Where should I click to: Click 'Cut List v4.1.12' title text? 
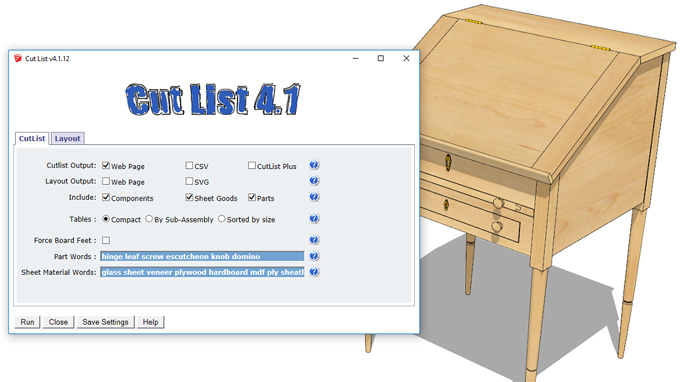(47, 59)
